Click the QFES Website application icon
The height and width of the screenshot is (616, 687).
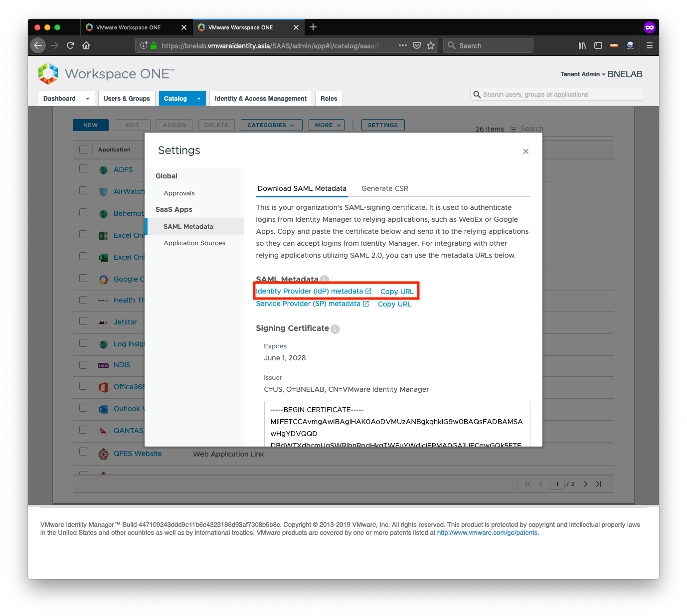[103, 454]
